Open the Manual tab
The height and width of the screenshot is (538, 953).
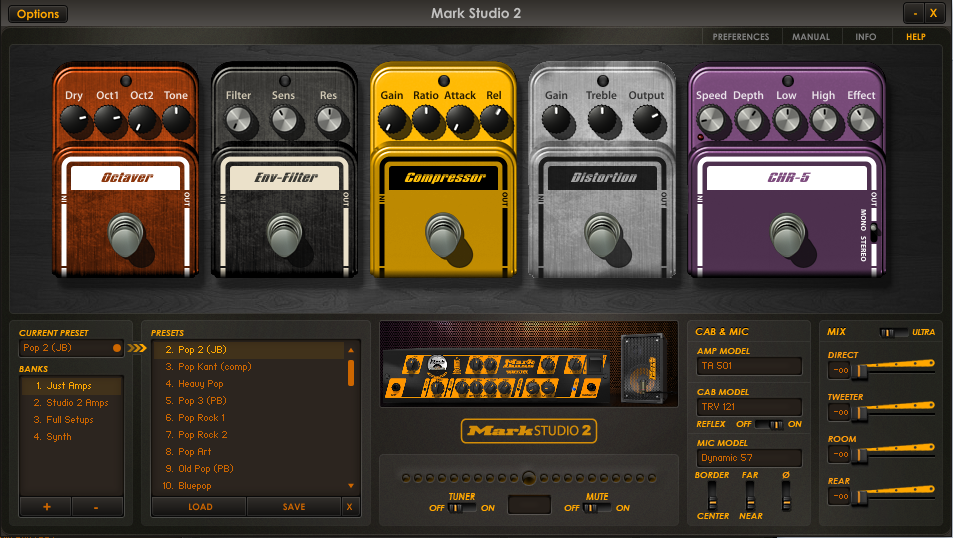(810, 37)
